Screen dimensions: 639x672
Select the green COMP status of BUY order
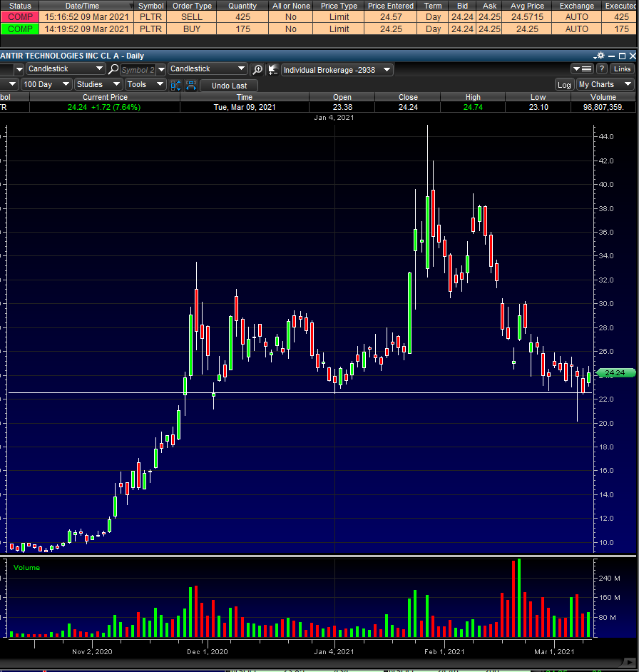click(20, 29)
